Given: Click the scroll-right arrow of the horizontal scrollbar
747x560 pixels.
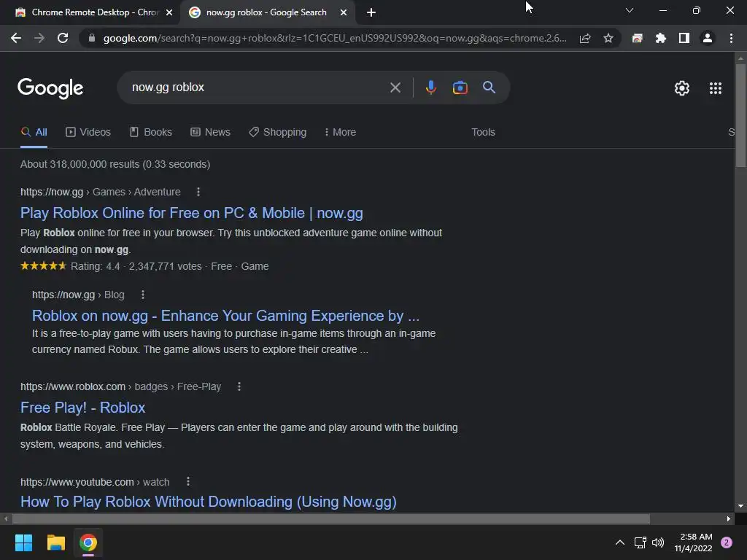Looking at the screenshot, I should click(729, 518).
